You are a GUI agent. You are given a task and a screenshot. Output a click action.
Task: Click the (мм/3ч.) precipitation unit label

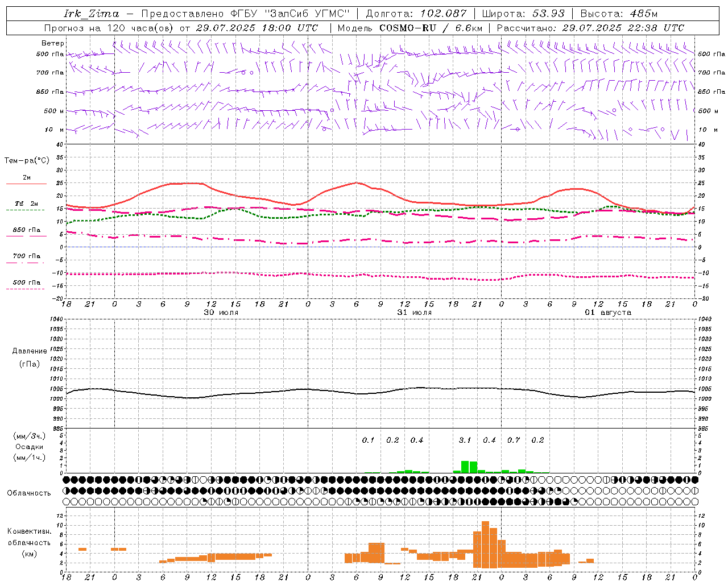coord(30,436)
